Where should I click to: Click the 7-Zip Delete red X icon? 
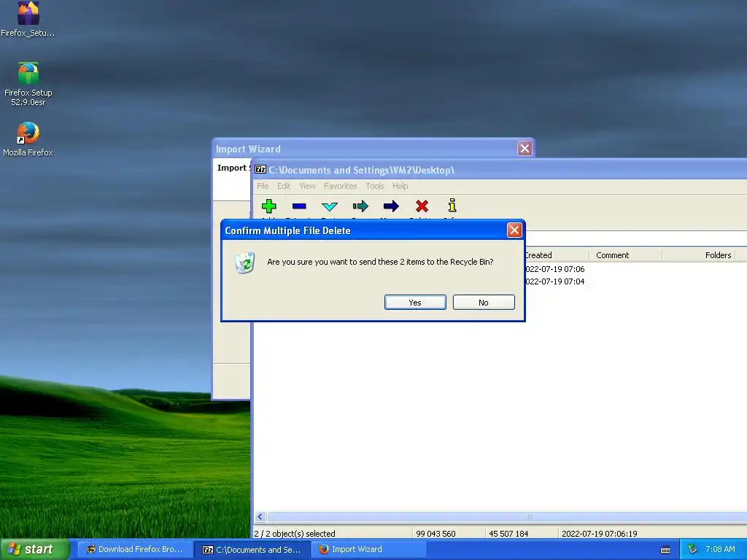pyautogui.click(x=422, y=206)
